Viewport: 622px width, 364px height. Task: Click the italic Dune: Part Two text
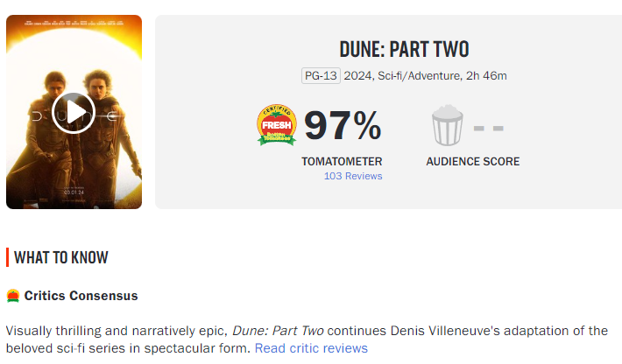pyautogui.click(x=278, y=331)
